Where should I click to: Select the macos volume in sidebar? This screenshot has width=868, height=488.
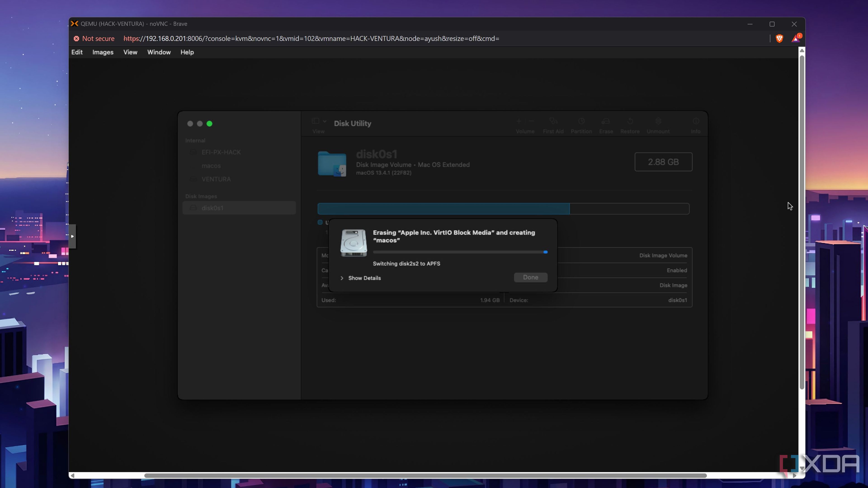click(239, 166)
